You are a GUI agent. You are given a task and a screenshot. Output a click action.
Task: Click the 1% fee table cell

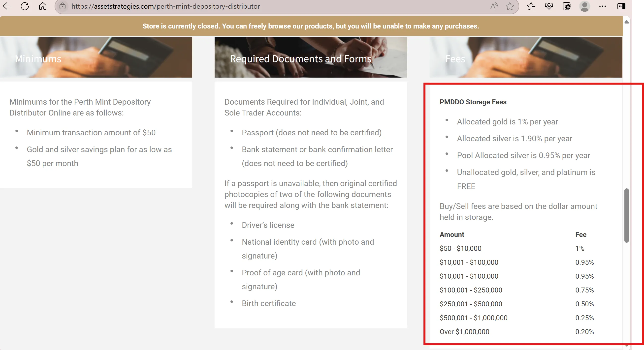click(580, 248)
